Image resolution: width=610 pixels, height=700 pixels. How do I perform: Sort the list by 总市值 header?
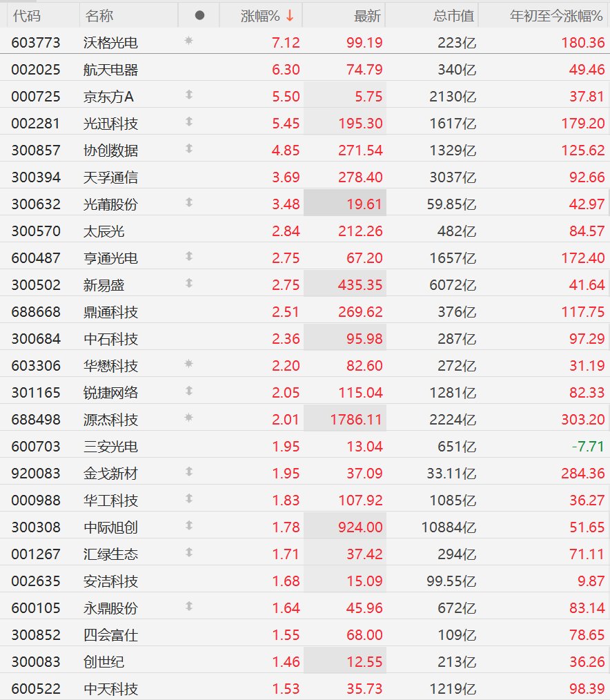click(453, 16)
